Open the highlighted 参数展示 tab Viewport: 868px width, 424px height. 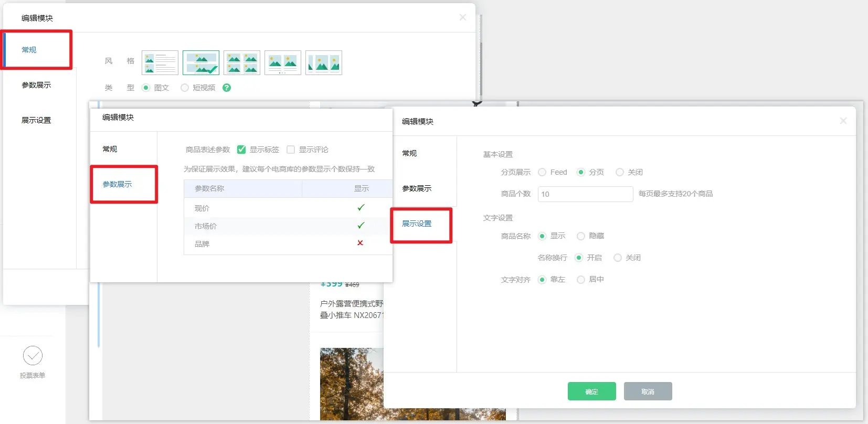[118, 184]
